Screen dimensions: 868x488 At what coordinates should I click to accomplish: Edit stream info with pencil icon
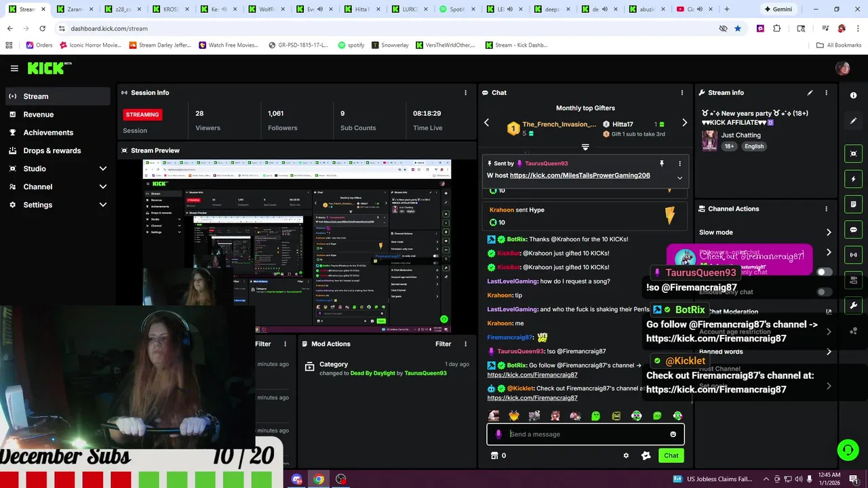coord(810,93)
